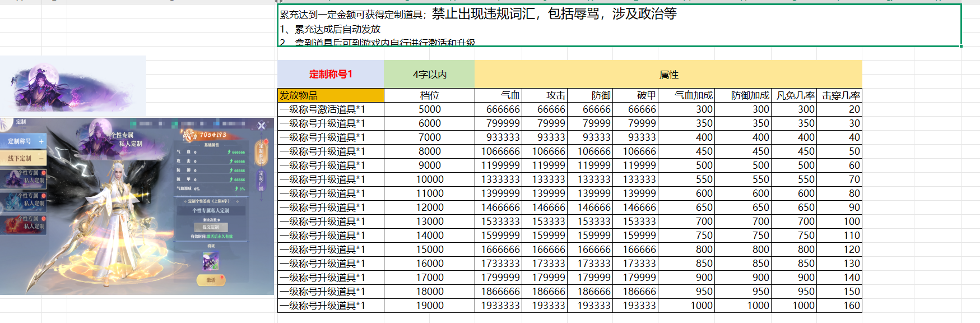Click the X close icon in game panel
Viewport: 980px width, 323px height.
point(261,126)
